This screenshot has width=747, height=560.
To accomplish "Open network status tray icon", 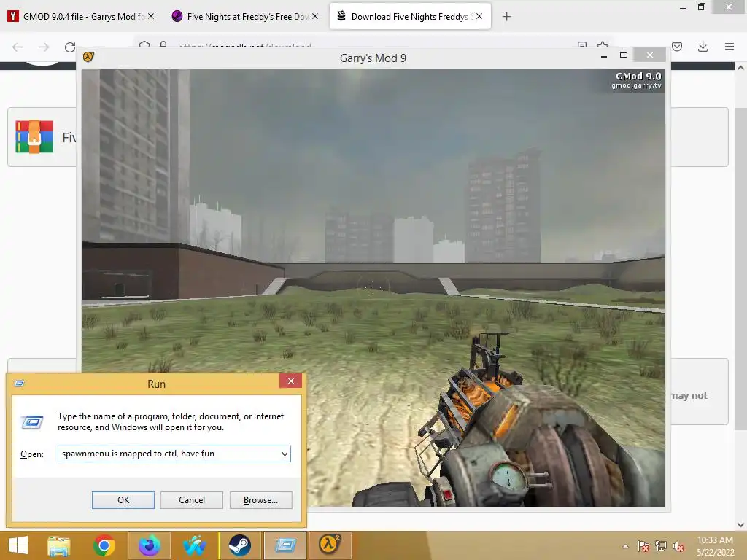I will 661,546.
